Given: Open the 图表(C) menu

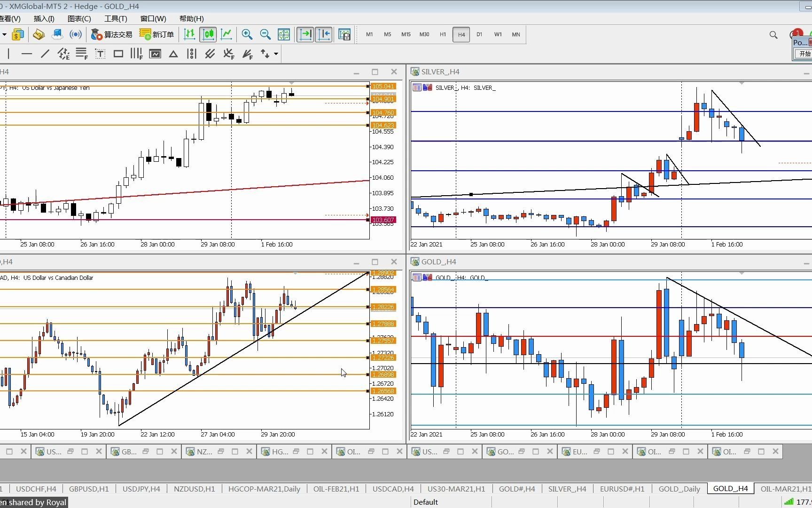Looking at the screenshot, I should [x=79, y=19].
